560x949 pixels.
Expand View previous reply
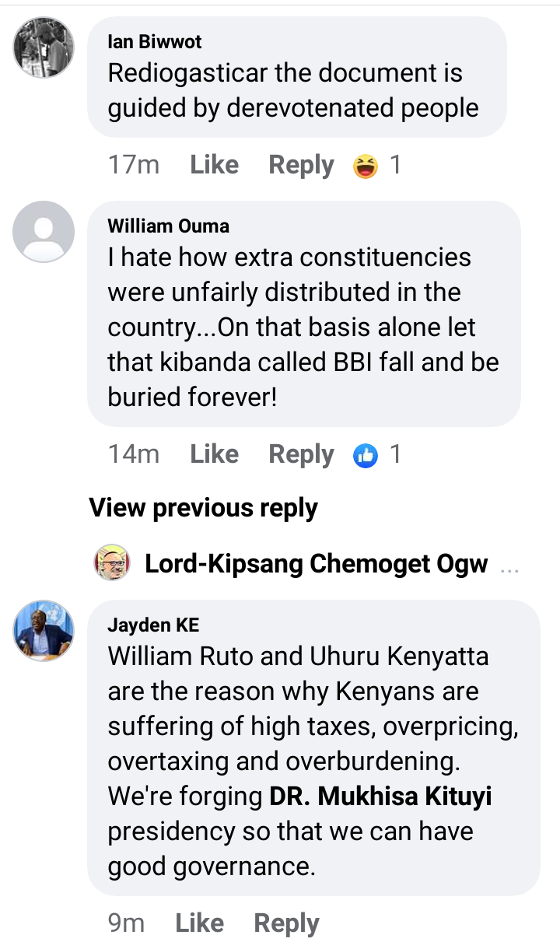pyautogui.click(x=203, y=508)
